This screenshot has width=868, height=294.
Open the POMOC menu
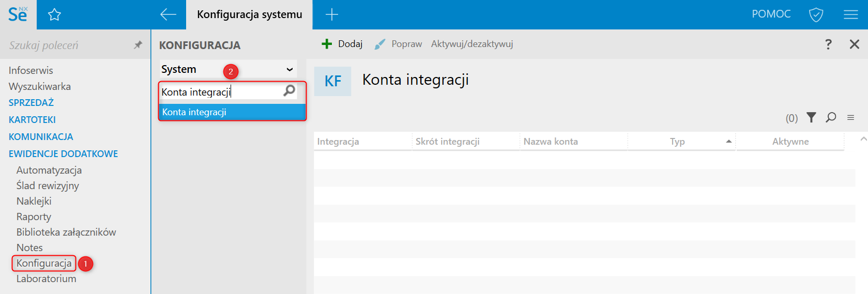pyautogui.click(x=771, y=14)
